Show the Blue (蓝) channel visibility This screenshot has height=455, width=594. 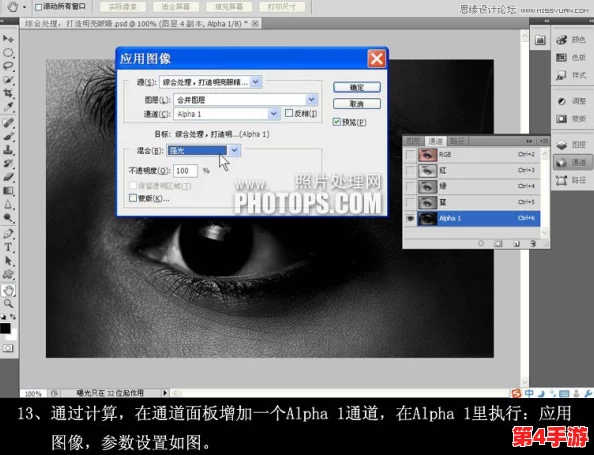(x=410, y=202)
